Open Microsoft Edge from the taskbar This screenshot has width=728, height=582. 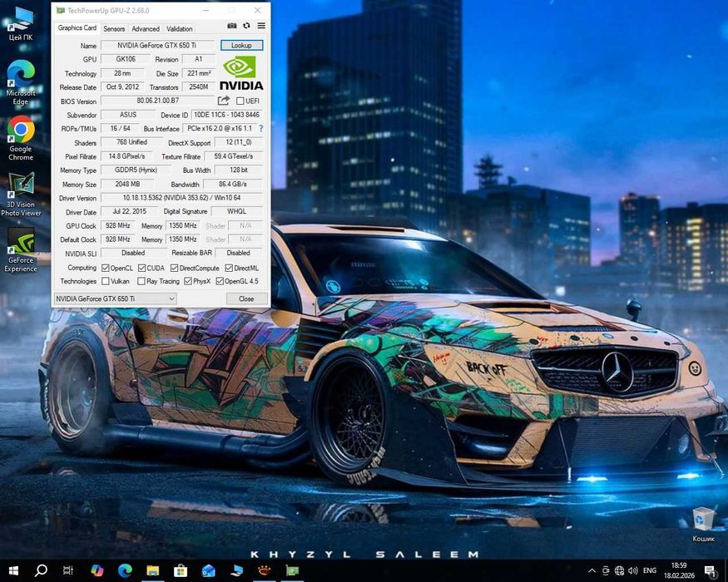(x=125, y=570)
